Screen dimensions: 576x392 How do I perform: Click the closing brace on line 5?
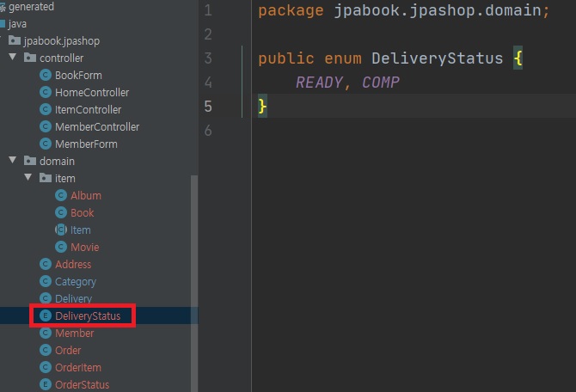point(262,107)
